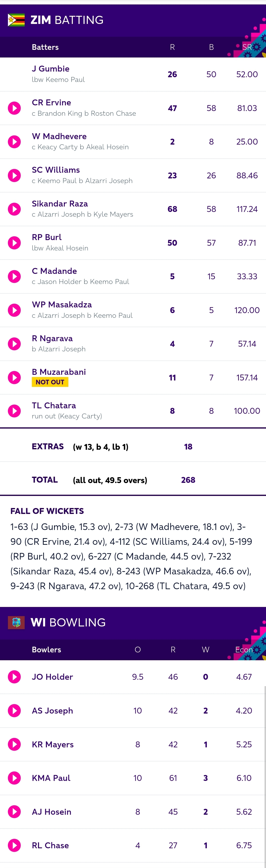Play WP Masakadza's dismissal clip
The image size is (266, 868).
[x=14, y=310]
